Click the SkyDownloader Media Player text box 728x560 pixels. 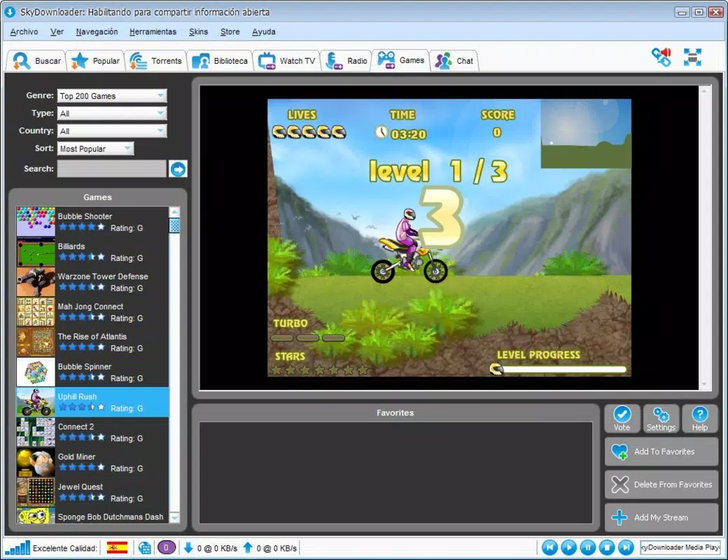coord(680,547)
